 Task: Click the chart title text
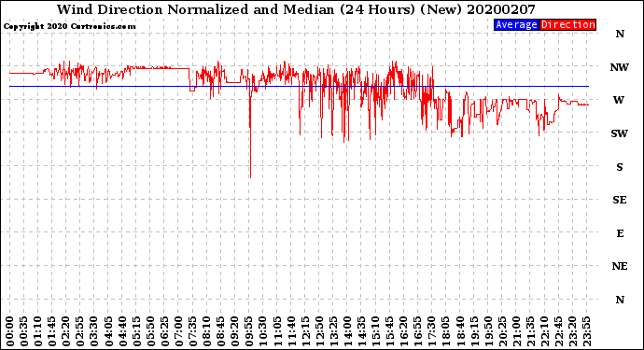click(296, 9)
